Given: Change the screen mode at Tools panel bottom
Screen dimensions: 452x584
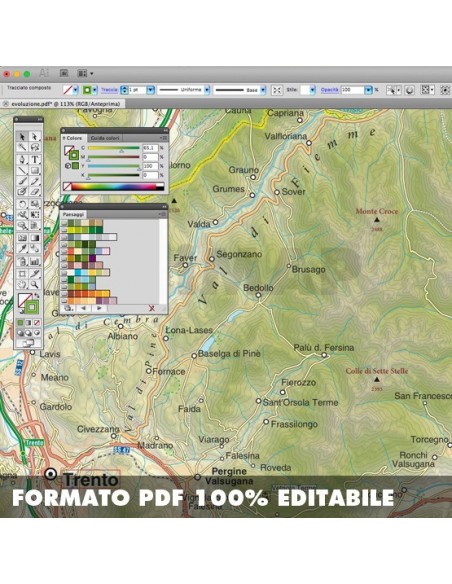Looking at the screenshot, I should 29,343.
